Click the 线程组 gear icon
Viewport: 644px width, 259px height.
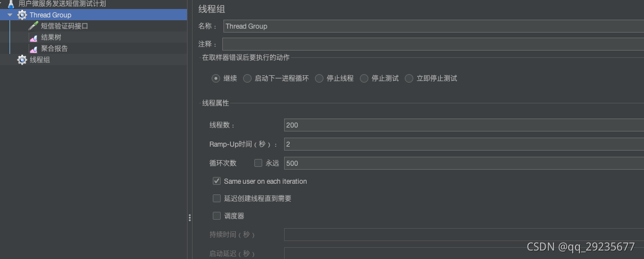coord(22,60)
